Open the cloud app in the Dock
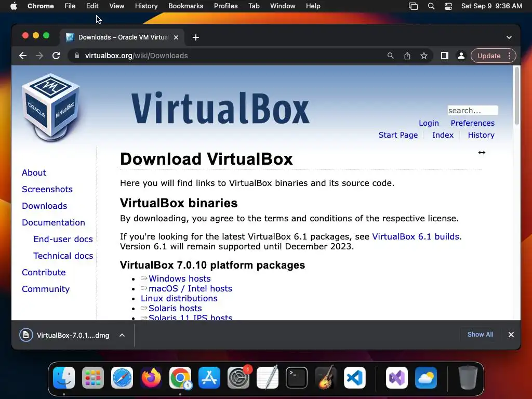The image size is (532, 399). pos(426,378)
